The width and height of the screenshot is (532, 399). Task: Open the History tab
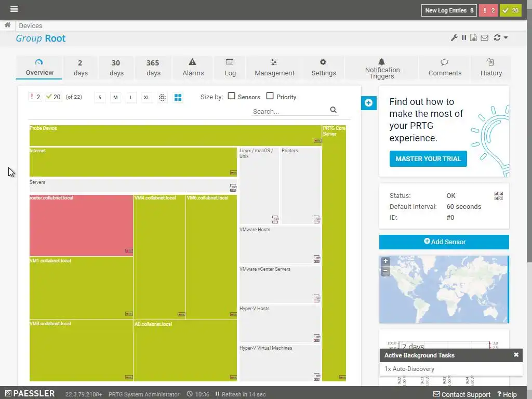pyautogui.click(x=491, y=68)
